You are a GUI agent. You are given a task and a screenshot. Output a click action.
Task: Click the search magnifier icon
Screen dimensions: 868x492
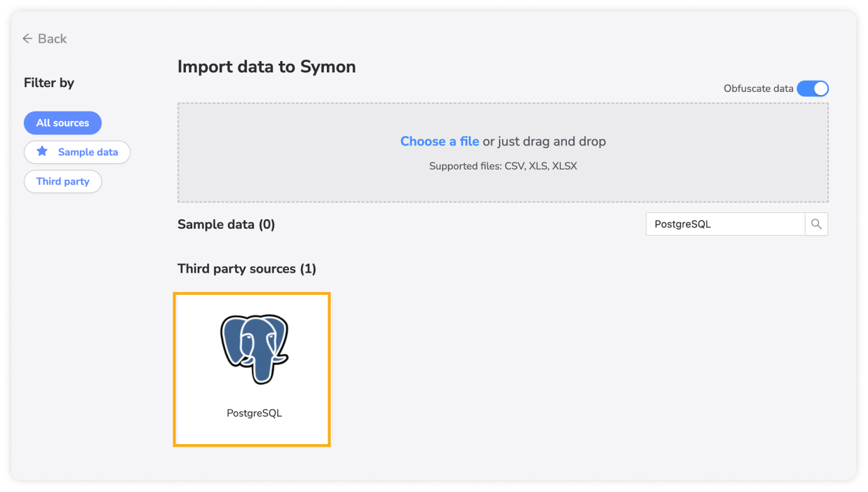[x=816, y=224]
